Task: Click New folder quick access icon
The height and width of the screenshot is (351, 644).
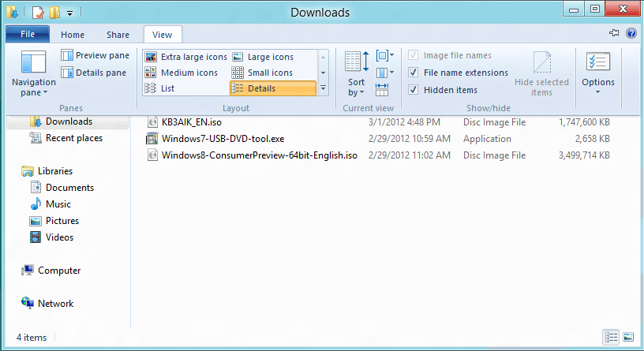Action: coord(54,13)
